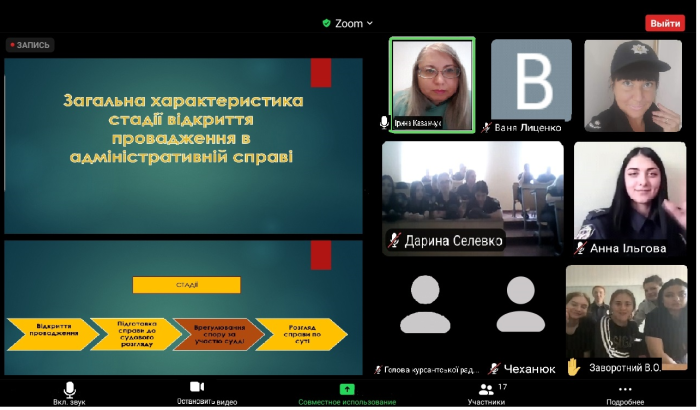Open the Участники participants panel
The height and width of the screenshot is (410, 700).
point(486,390)
